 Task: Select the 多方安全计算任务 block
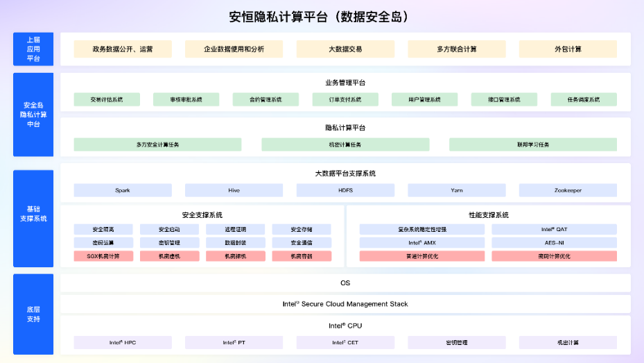(157, 145)
